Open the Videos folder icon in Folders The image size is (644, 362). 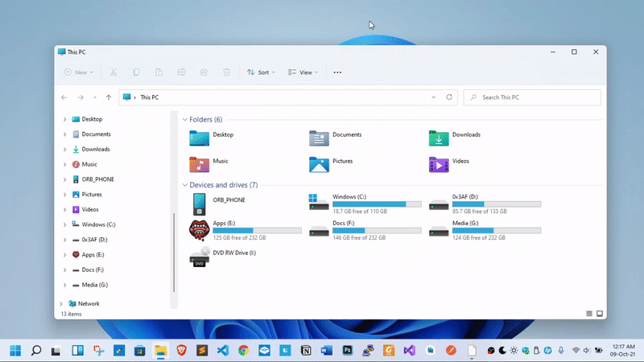pos(439,165)
